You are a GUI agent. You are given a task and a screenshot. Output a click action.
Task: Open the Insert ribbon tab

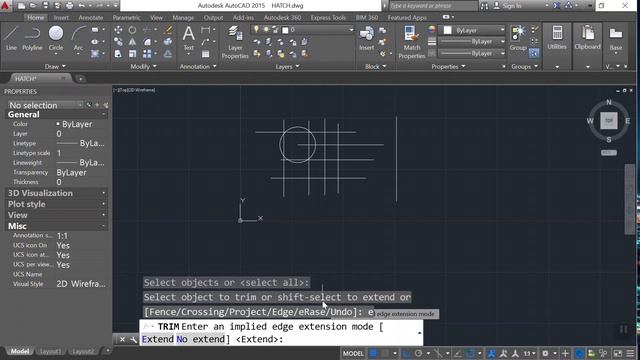point(61,18)
